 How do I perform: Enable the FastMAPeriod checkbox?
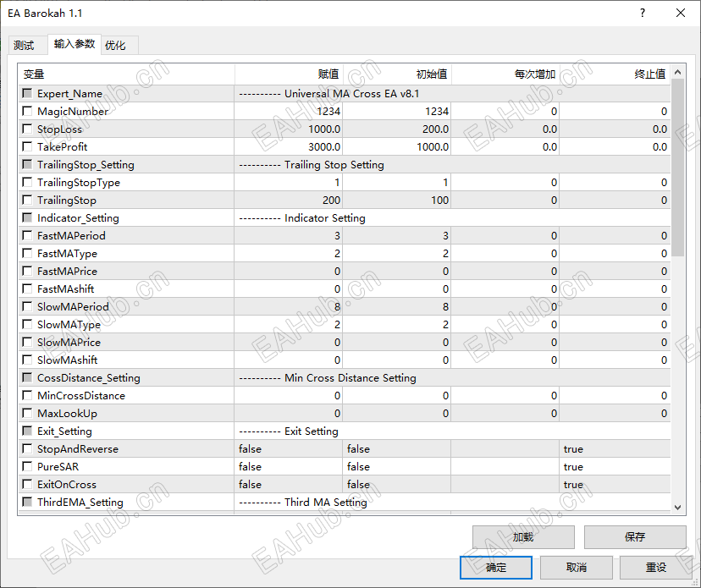pos(27,235)
